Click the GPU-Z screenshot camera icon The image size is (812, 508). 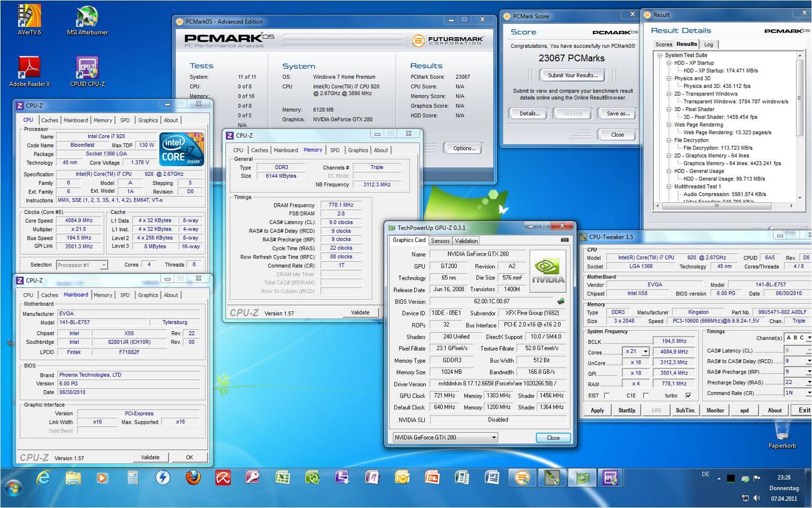pyautogui.click(x=564, y=240)
